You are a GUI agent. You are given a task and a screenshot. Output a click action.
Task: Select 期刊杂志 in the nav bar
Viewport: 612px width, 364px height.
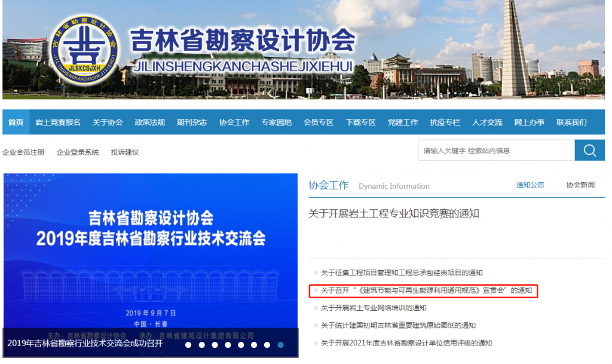click(x=192, y=122)
